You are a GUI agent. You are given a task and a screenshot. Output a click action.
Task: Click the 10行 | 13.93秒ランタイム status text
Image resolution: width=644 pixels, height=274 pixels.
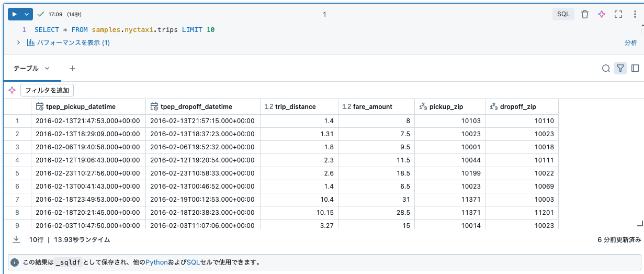click(70, 239)
